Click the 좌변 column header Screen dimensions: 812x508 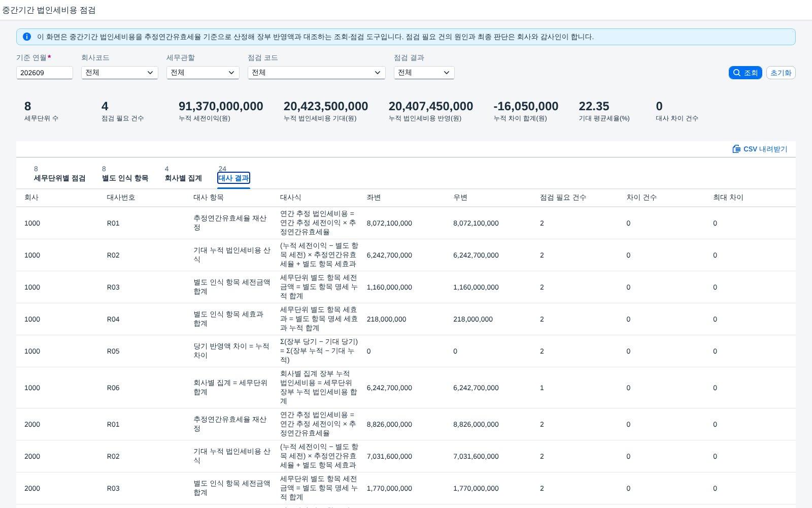[374, 197]
